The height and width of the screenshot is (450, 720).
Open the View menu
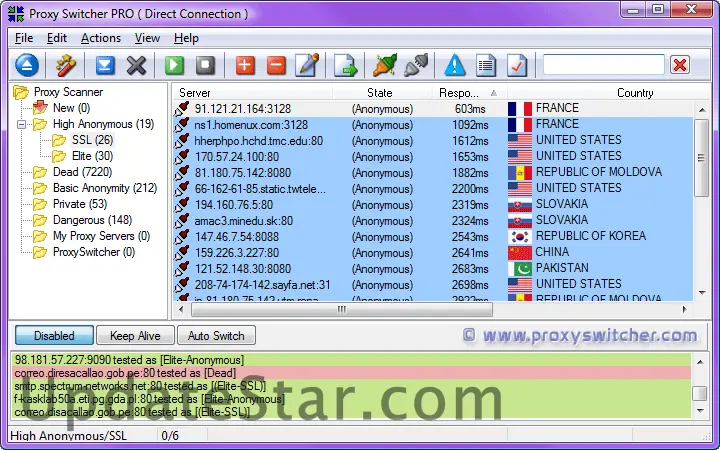tap(147, 38)
